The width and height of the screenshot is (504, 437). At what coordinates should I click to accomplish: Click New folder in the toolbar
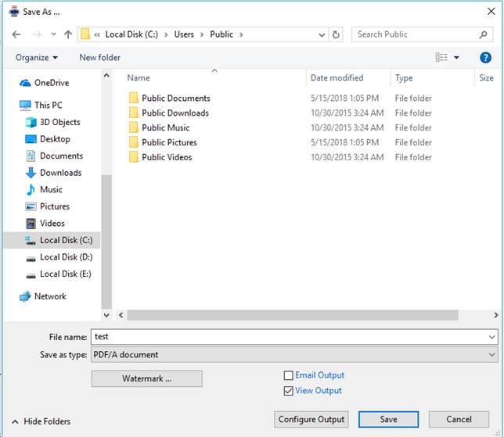coord(99,58)
